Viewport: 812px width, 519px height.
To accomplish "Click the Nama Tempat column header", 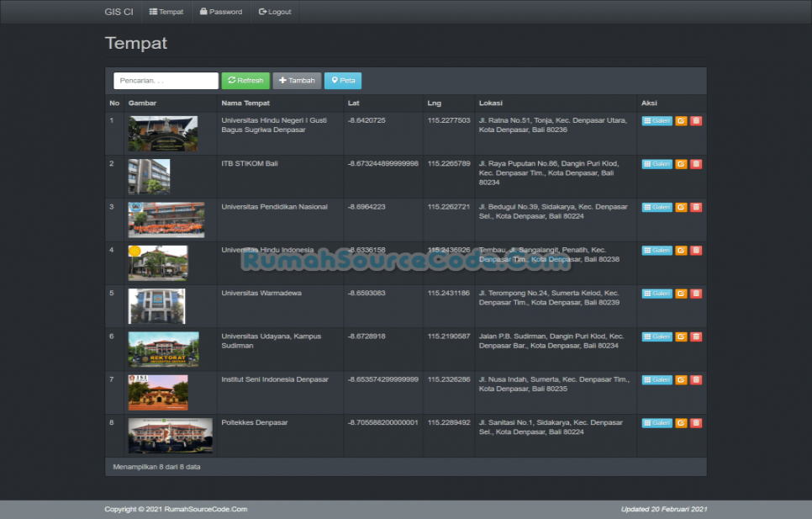I will 245,103.
